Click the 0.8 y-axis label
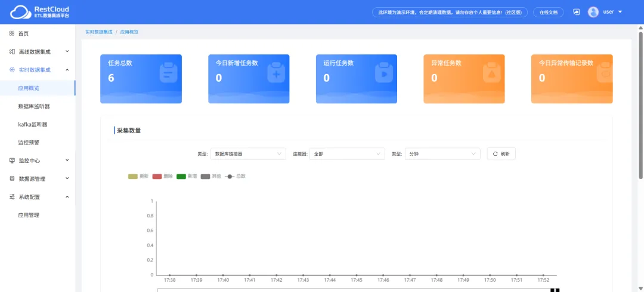Image resolution: width=644 pixels, height=292 pixels. tap(150, 216)
